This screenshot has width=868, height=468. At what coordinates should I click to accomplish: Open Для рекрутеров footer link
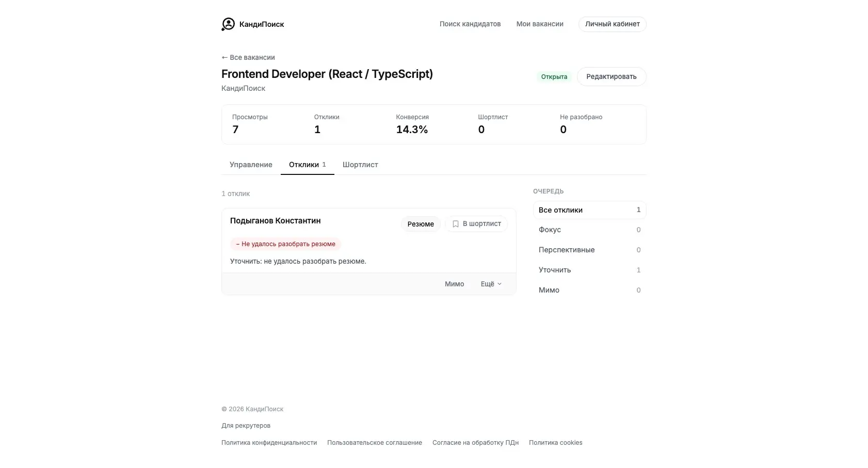point(246,426)
